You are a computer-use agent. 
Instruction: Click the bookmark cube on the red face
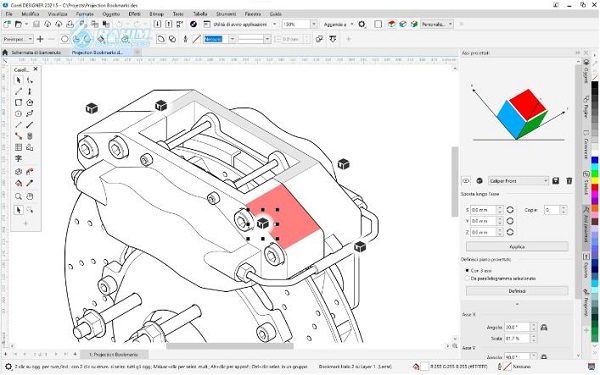[262, 223]
